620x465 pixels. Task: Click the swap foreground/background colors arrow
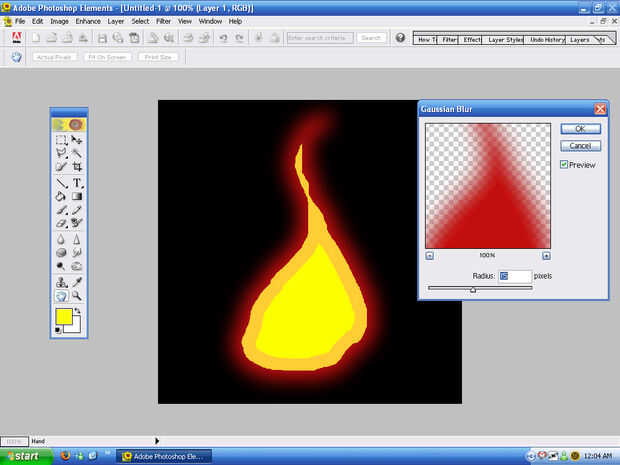tap(78, 311)
